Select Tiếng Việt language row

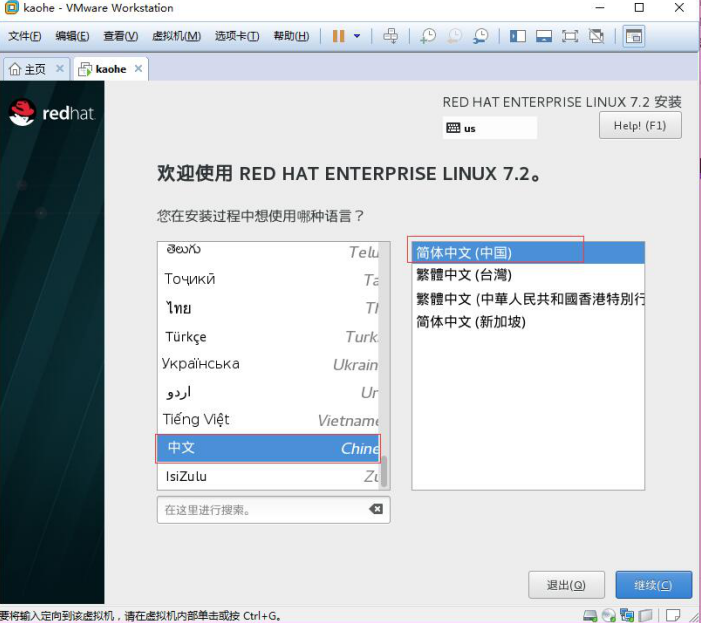[268, 420]
